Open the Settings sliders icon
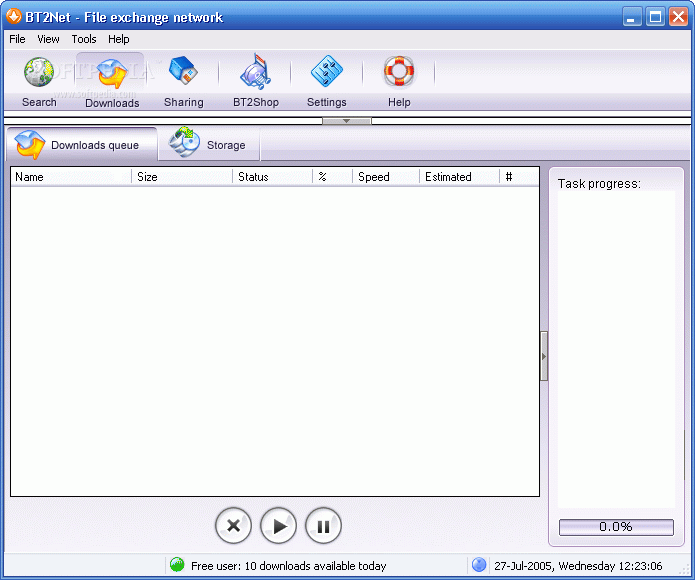The width and height of the screenshot is (695, 580). [327, 71]
